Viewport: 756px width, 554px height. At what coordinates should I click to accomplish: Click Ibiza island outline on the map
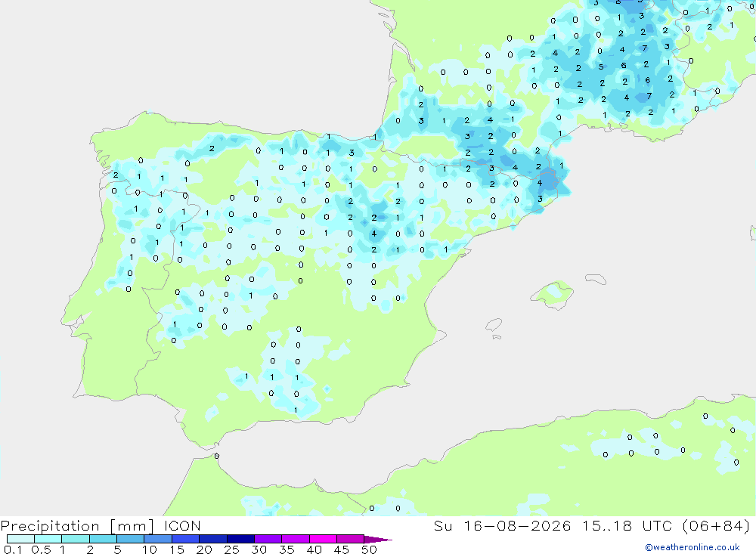494,325
